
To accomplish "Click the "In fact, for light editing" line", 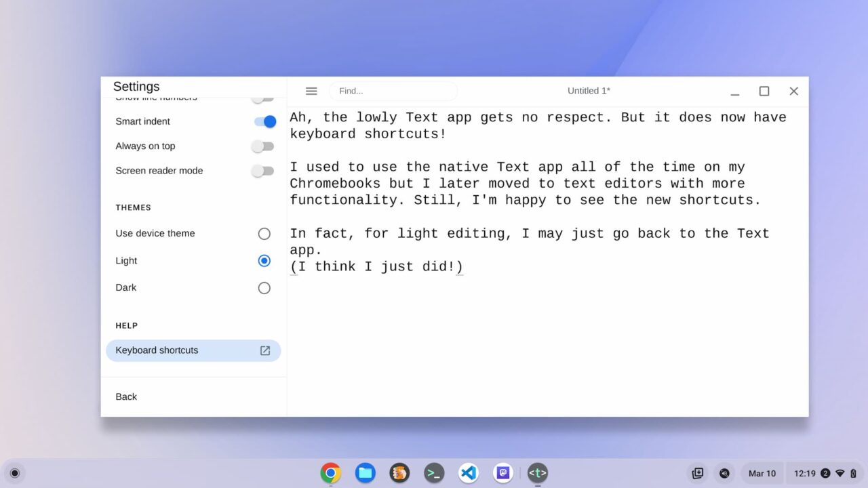I will pos(530,233).
